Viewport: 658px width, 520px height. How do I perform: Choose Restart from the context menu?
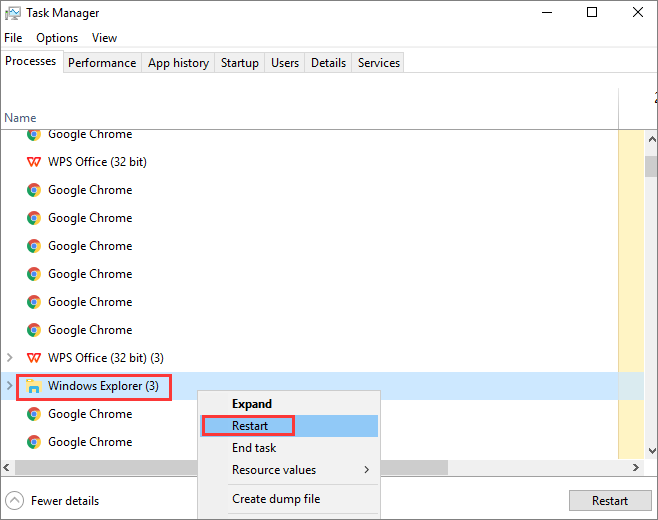pos(250,426)
